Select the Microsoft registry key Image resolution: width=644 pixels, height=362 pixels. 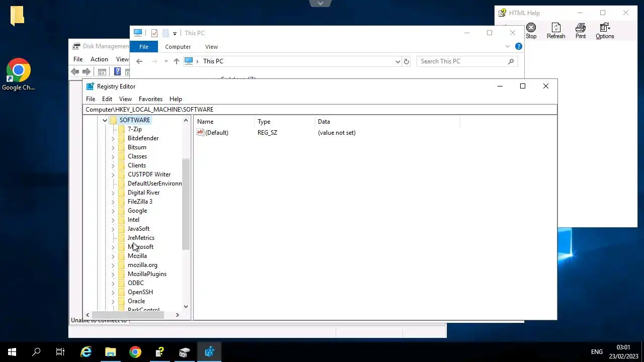pyautogui.click(x=140, y=247)
